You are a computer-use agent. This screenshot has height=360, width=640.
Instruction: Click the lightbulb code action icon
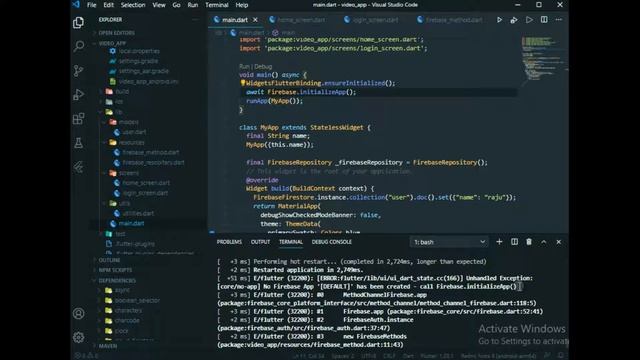tap(242, 83)
